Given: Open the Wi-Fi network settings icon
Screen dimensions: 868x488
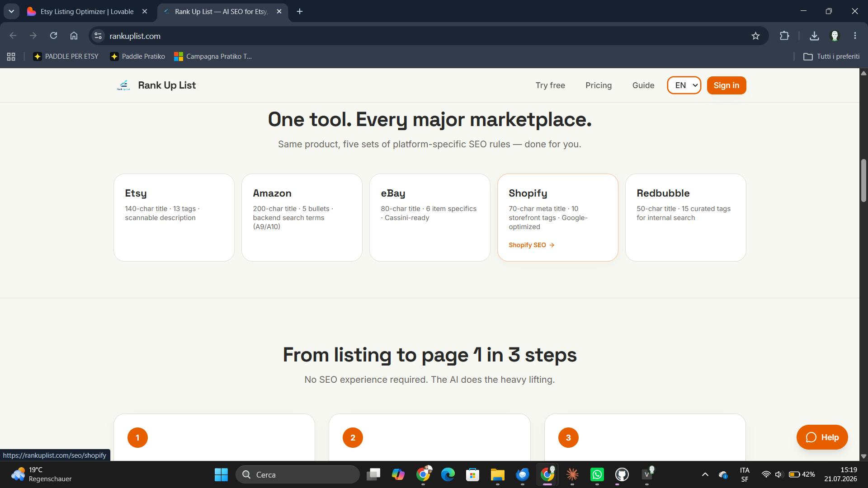Looking at the screenshot, I should 766,474.
